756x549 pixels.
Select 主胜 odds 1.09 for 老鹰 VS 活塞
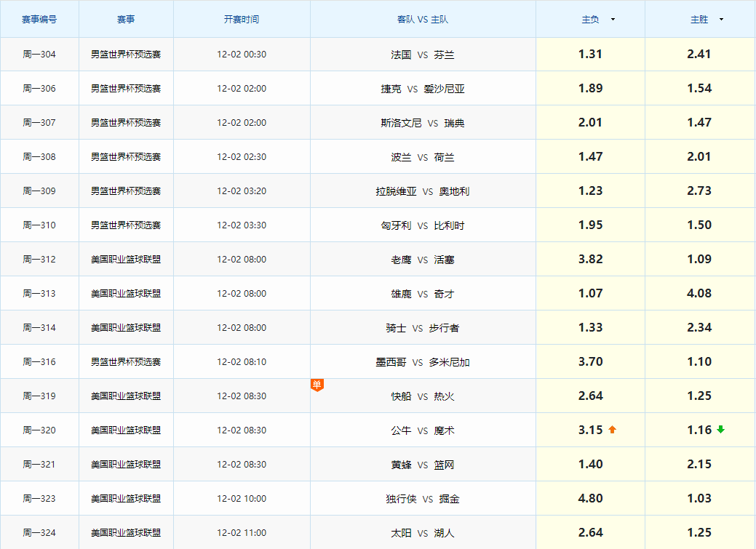pos(699,260)
